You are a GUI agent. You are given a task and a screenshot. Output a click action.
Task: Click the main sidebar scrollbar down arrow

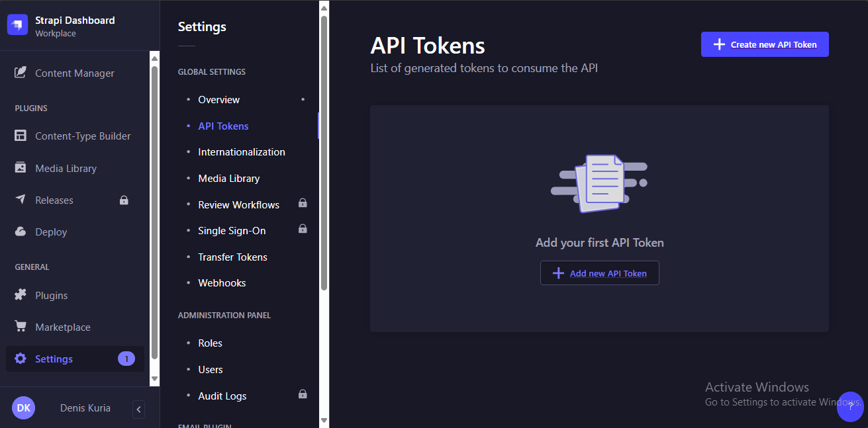pyautogui.click(x=155, y=379)
